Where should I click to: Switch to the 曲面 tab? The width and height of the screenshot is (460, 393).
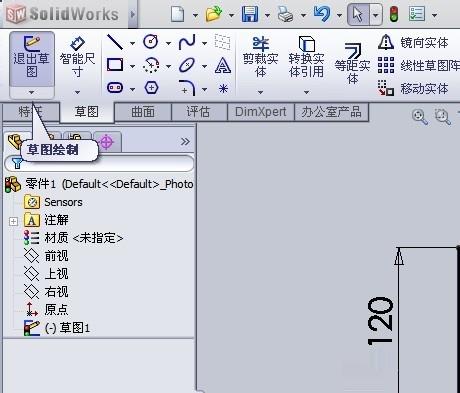coord(143,112)
